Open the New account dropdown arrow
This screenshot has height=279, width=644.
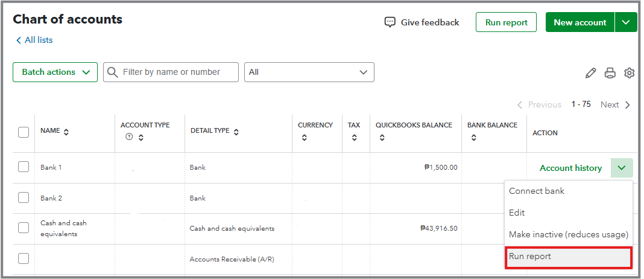pos(626,22)
